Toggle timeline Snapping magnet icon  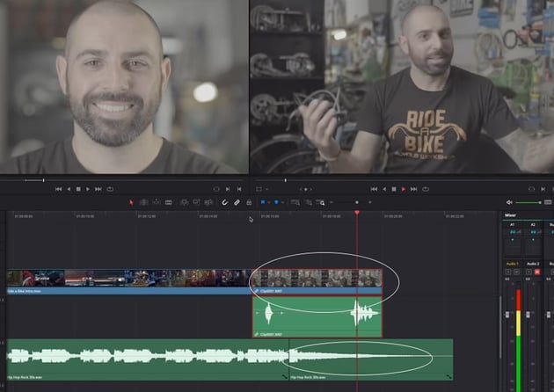point(224,202)
